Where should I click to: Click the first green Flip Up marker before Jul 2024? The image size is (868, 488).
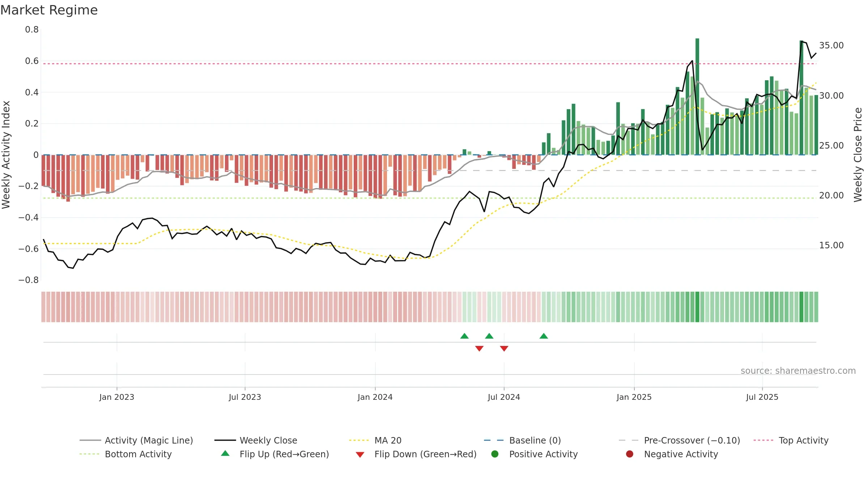tap(464, 336)
